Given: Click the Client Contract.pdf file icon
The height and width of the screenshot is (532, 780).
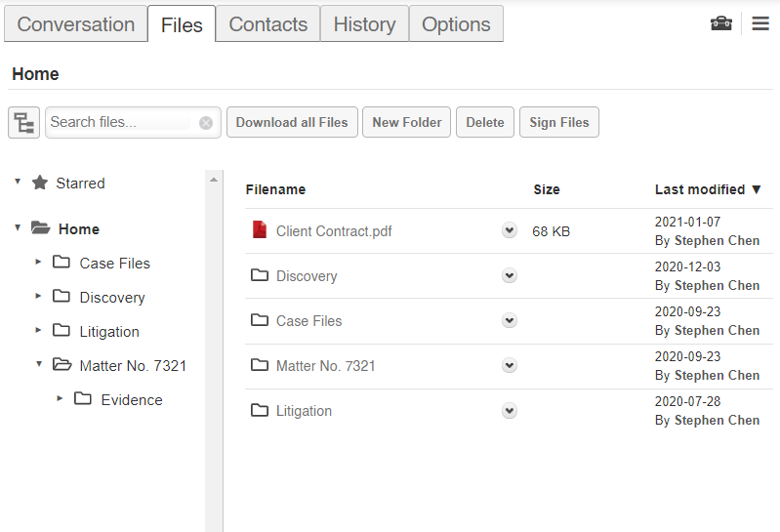Looking at the screenshot, I should click(x=259, y=229).
